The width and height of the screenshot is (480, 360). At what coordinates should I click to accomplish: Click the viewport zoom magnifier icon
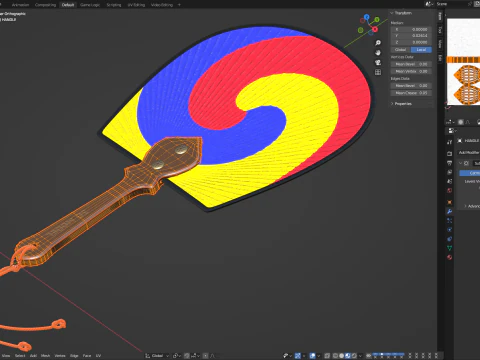378,43
